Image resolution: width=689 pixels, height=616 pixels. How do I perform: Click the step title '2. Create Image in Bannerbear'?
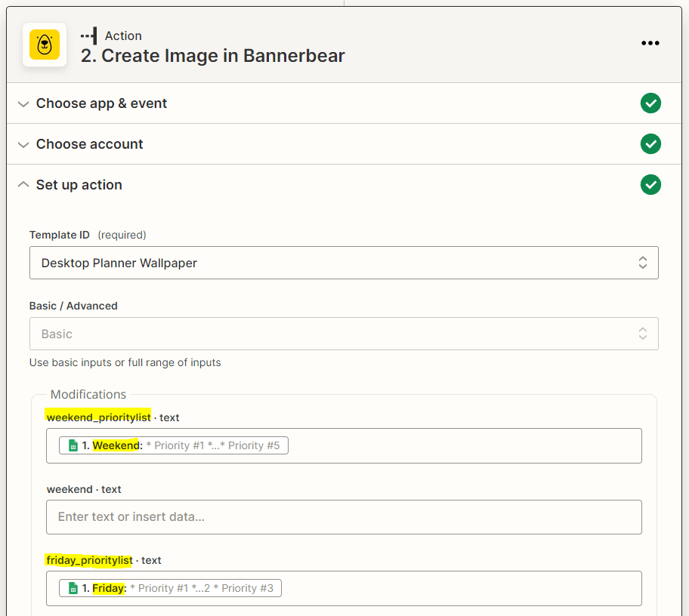pos(212,55)
